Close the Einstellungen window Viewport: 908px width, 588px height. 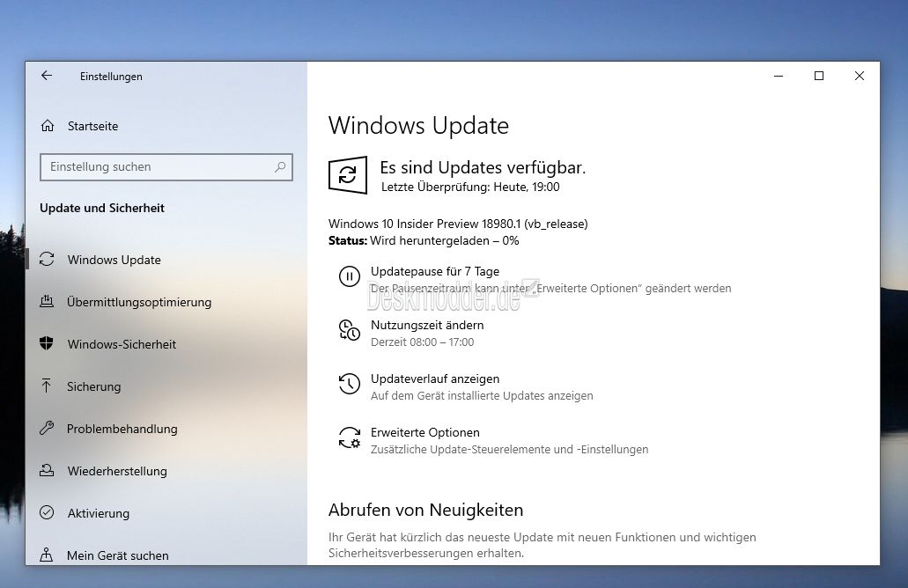click(860, 76)
